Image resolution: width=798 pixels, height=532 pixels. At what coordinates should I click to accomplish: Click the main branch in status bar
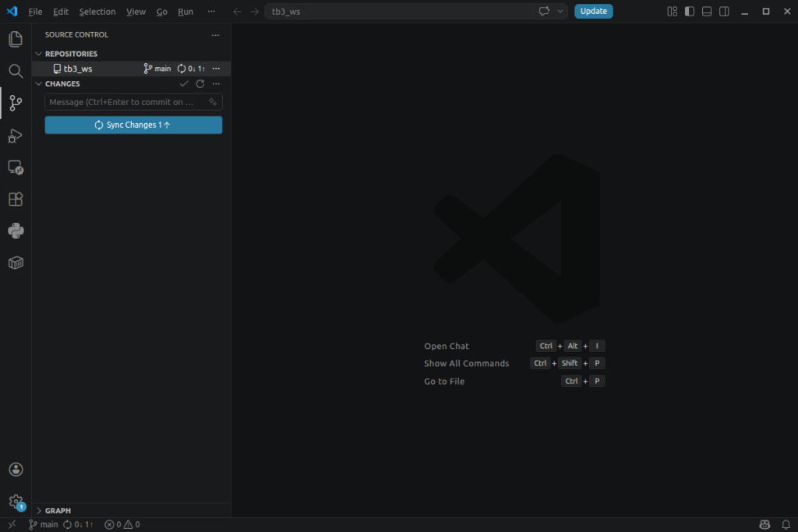coord(44,525)
